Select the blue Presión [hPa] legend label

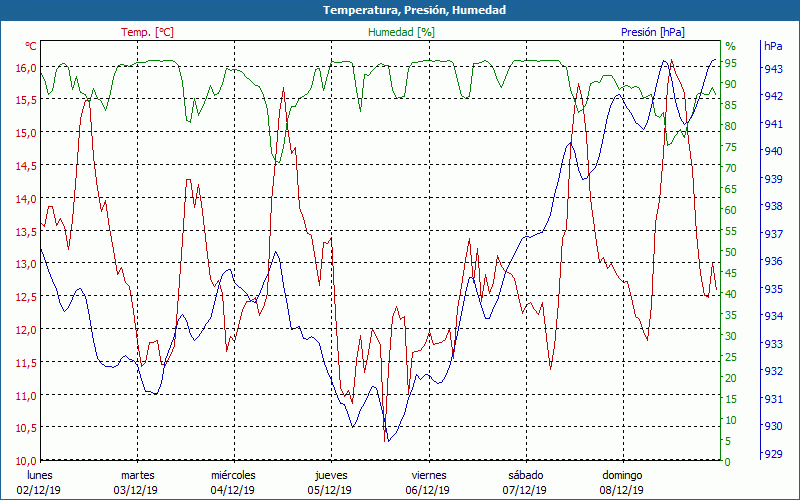[653, 32]
